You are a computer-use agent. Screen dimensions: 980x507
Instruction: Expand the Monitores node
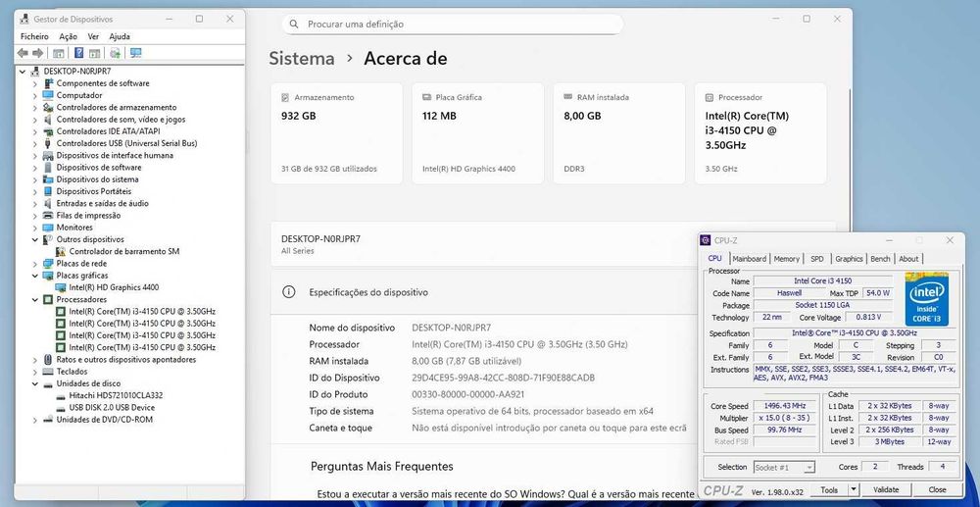[x=35, y=228]
